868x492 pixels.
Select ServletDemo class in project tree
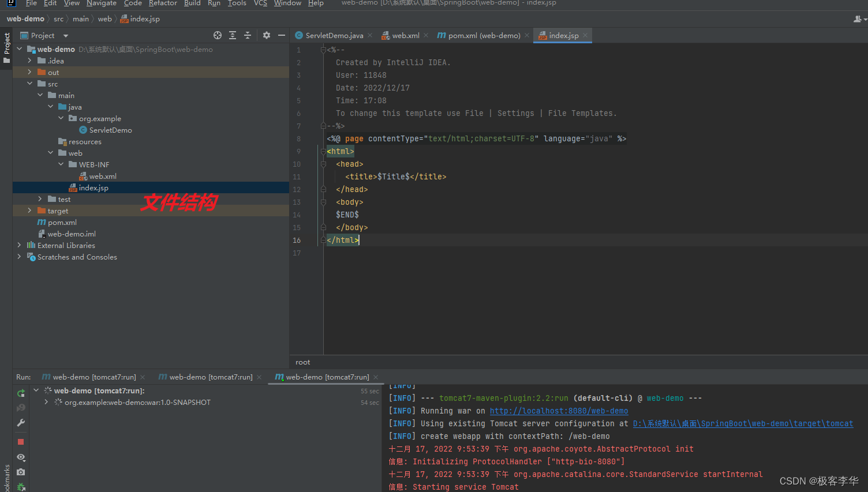tap(110, 130)
